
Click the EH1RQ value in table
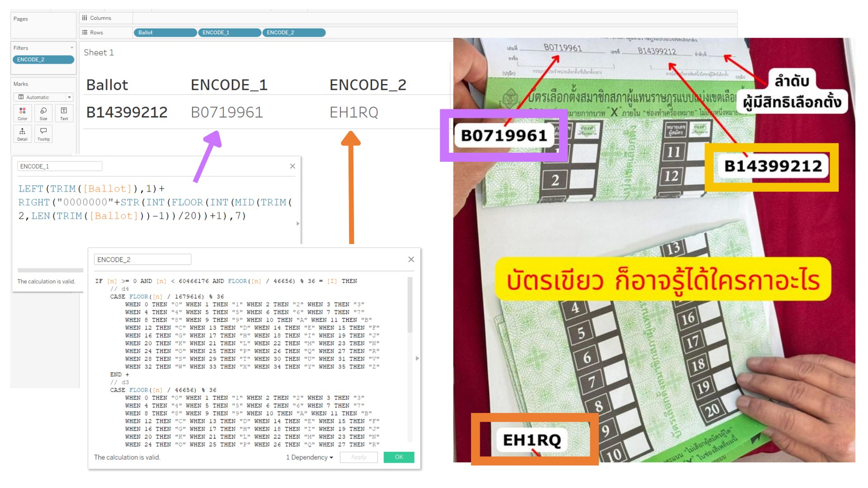point(354,112)
